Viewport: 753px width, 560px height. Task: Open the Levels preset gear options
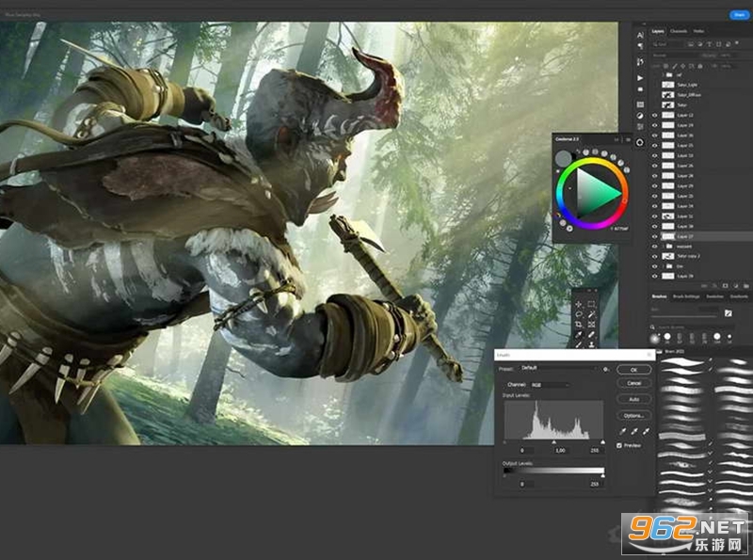coord(605,369)
